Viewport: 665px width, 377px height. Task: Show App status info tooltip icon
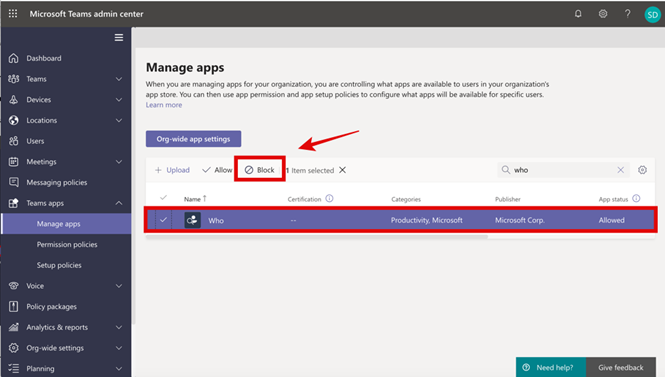(x=636, y=198)
